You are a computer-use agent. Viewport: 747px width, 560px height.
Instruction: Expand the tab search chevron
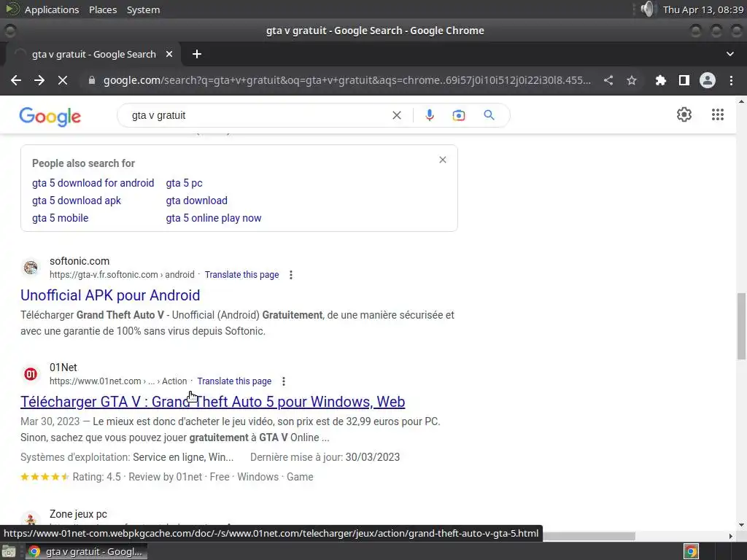tap(729, 54)
